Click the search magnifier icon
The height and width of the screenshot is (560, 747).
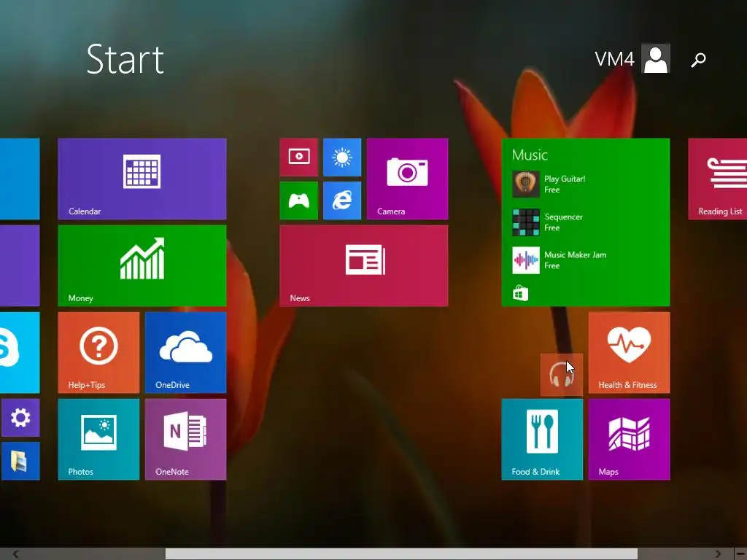[x=698, y=60]
